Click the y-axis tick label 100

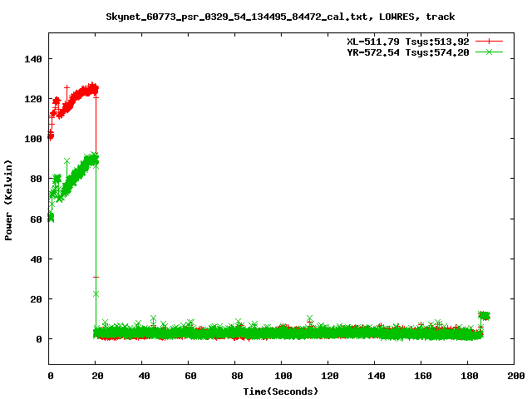click(33, 139)
